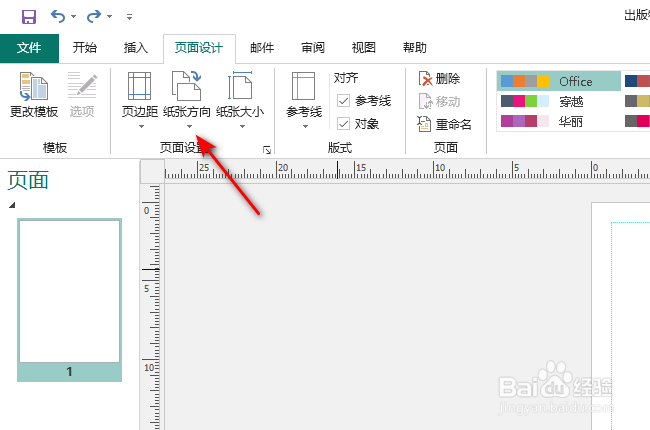Select the 穿越 color scheme
This screenshot has width=650, height=430.
[559, 101]
